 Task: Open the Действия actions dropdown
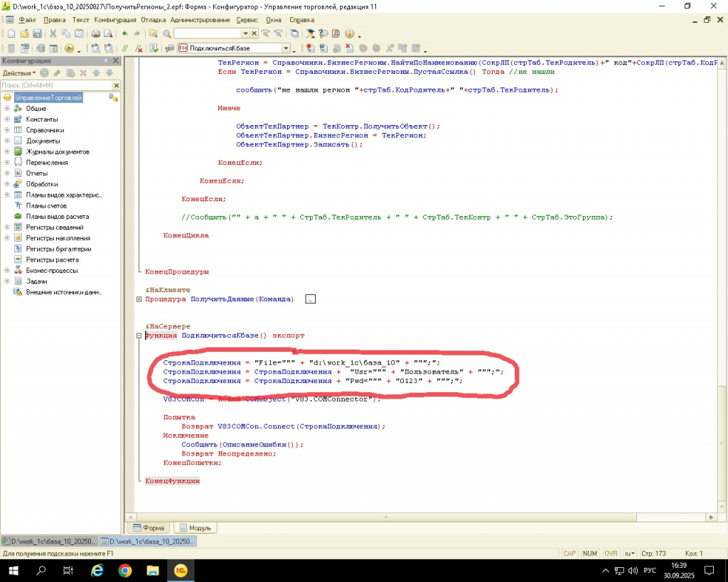[x=19, y=73]
